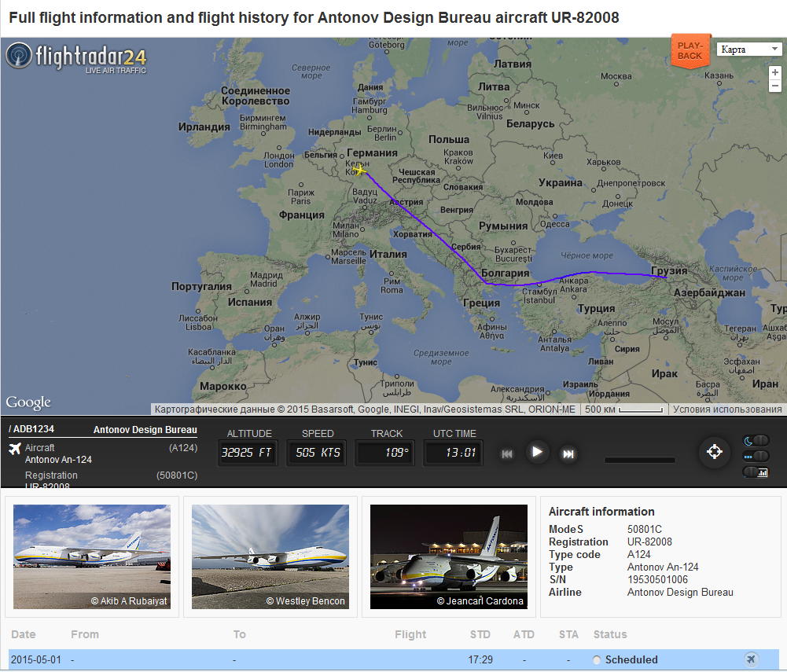
Task: Click the airplane icon beside Aircraft label
Action: pos(15,448)
